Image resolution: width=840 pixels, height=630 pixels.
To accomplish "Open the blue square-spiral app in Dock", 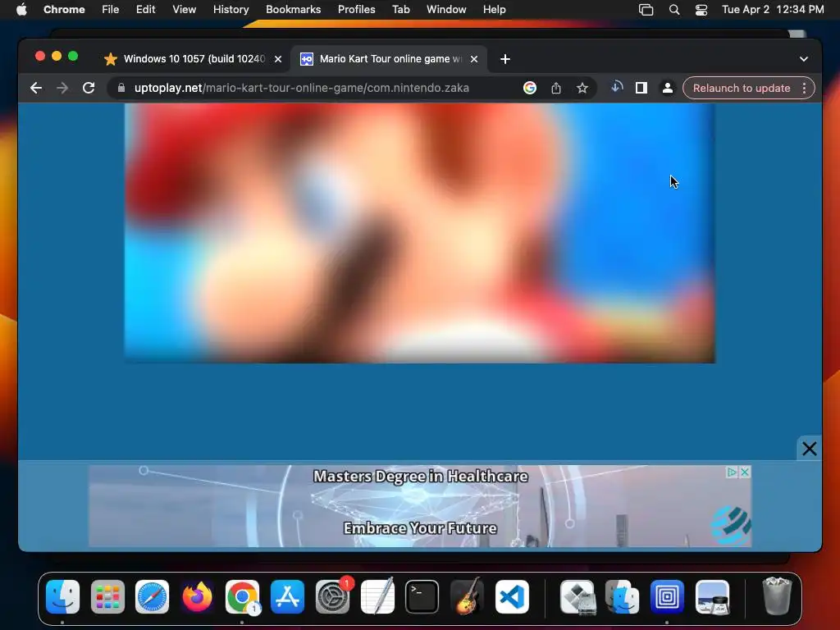I will pyautogui.click(x=667, y=596).
